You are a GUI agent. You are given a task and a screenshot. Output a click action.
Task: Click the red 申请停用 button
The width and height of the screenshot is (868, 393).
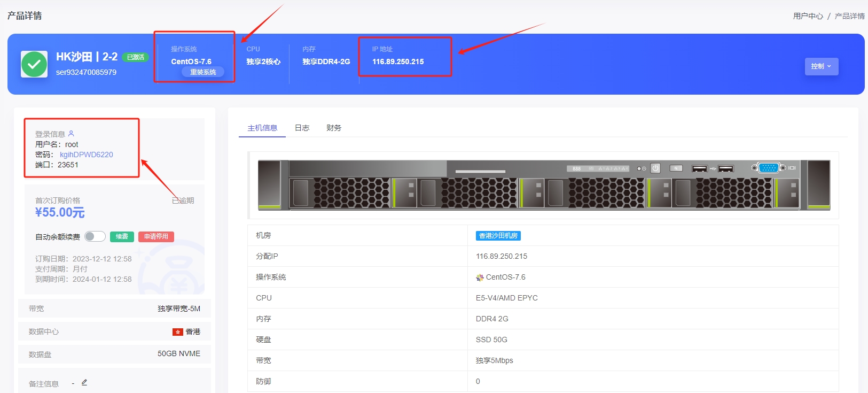pyautogui.click(x=156, y=236)
